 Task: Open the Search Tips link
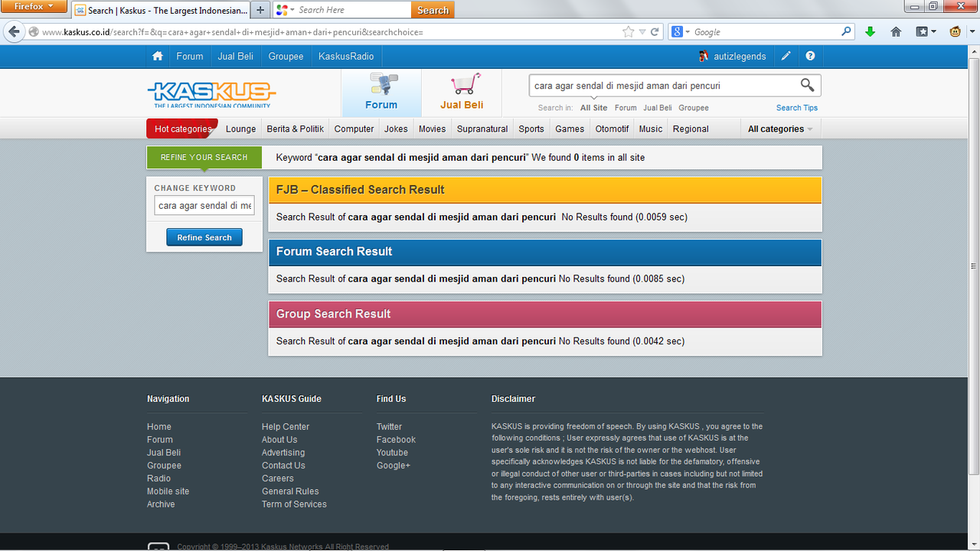[797, 108]
